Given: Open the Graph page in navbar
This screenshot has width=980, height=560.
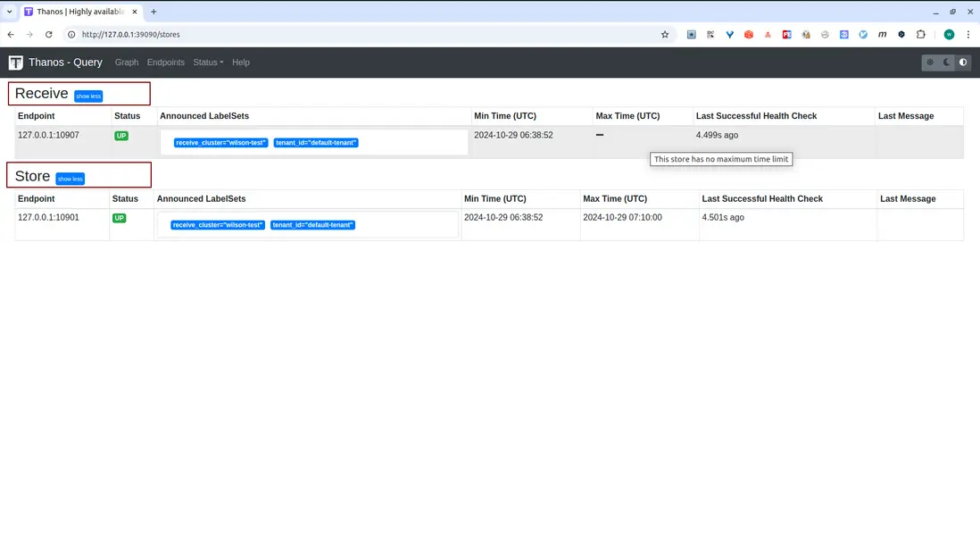Looking at the screenshot, I should [127, 63].
